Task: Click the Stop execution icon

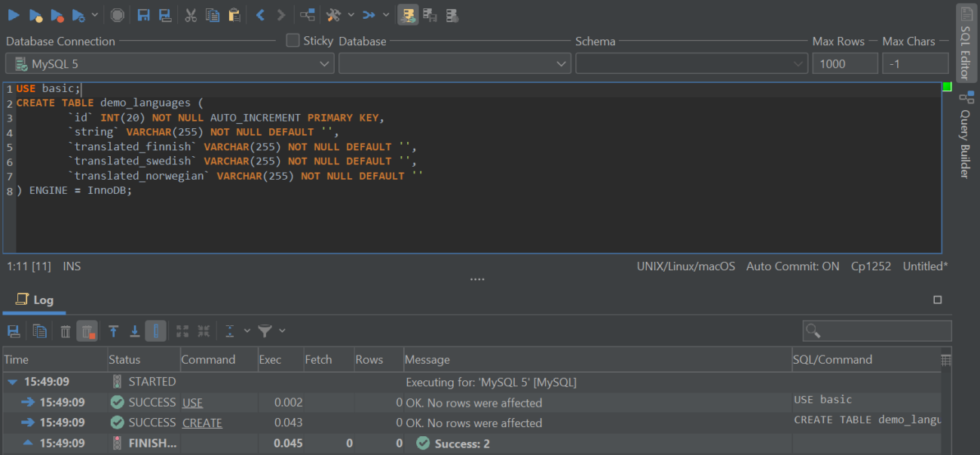Action: 117,14
